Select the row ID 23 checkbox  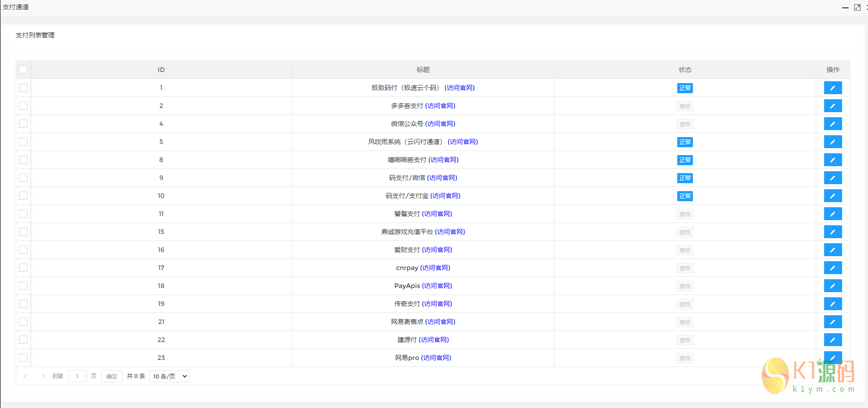click(x=23, y=358)
